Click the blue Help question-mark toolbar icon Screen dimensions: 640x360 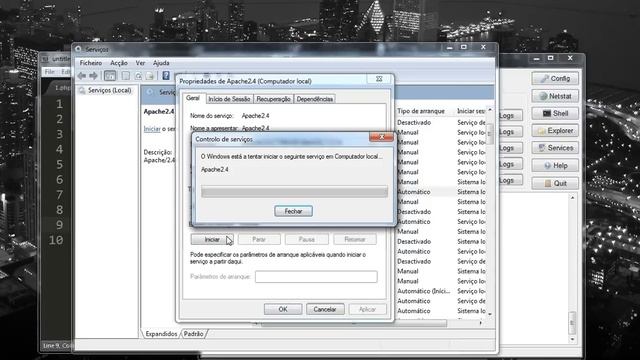coord(166,76)
